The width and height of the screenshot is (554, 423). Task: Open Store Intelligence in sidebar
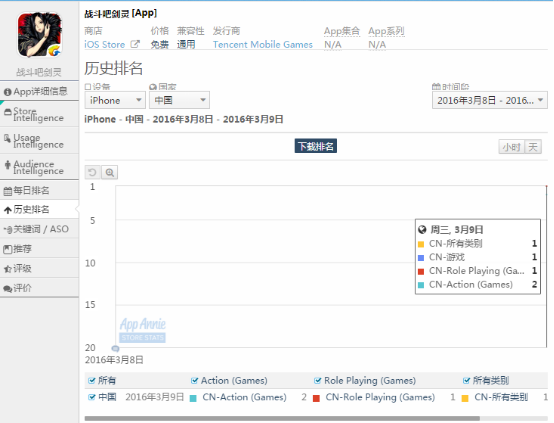[x=39, y=114]
